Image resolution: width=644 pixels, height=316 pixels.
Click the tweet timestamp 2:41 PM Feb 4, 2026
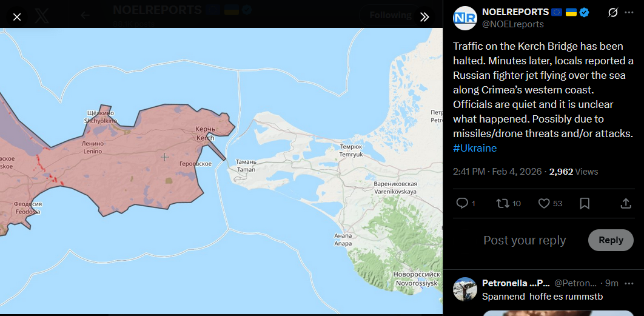497,172
